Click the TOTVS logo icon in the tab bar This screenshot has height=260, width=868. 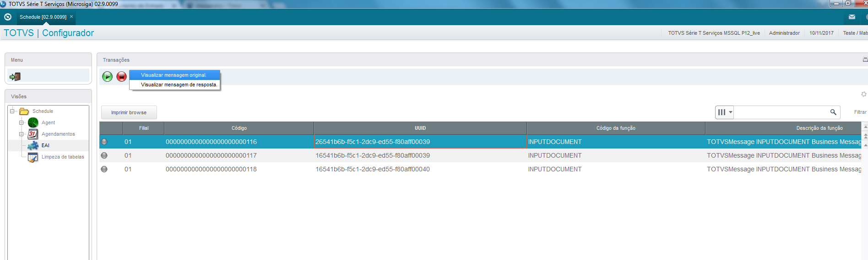click(x=8, y=17)
